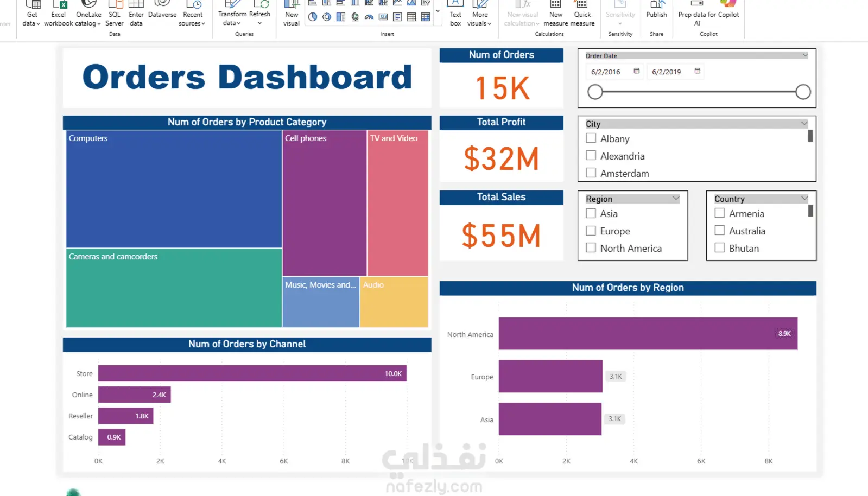This screenshot has height=496, width=868.
Task: Open the Dataverse connector
Action: [162, 11]
